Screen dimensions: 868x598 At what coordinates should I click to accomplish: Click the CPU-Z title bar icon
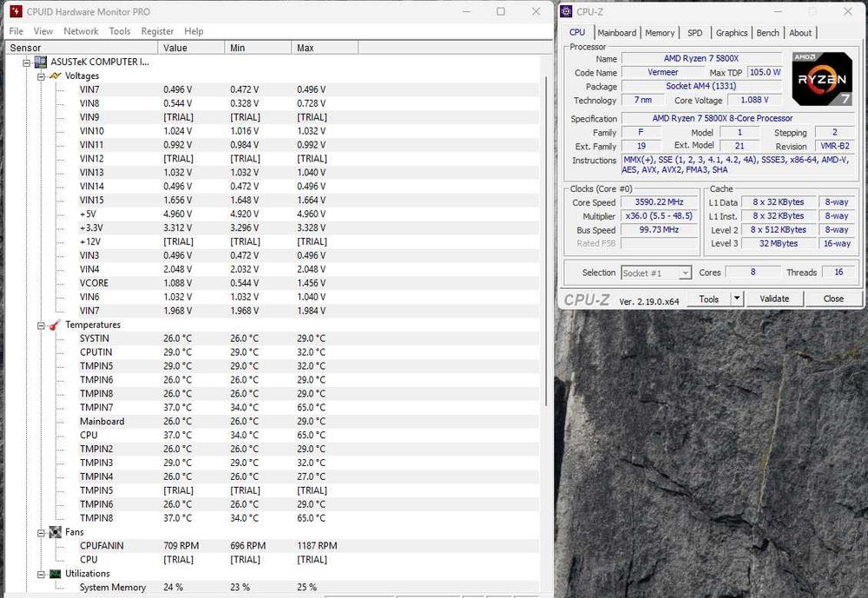(566, 11)
